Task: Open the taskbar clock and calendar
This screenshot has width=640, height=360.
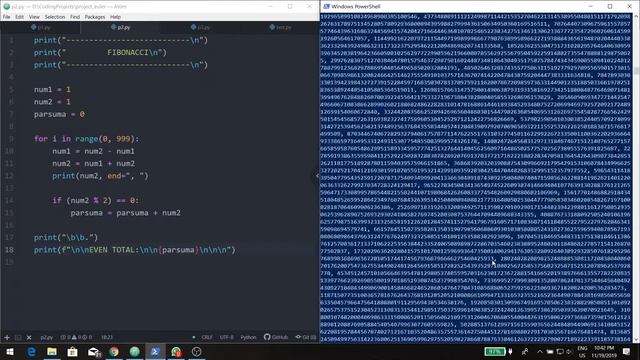Action: [604, 352]
